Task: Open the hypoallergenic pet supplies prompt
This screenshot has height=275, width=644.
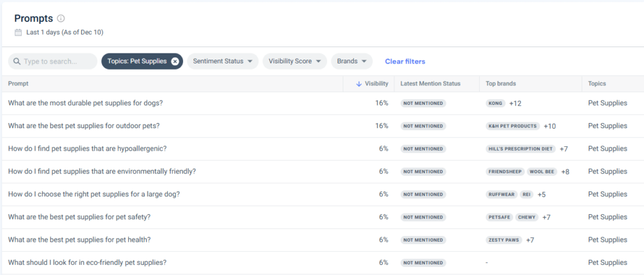Action: [x=87, y=149]
